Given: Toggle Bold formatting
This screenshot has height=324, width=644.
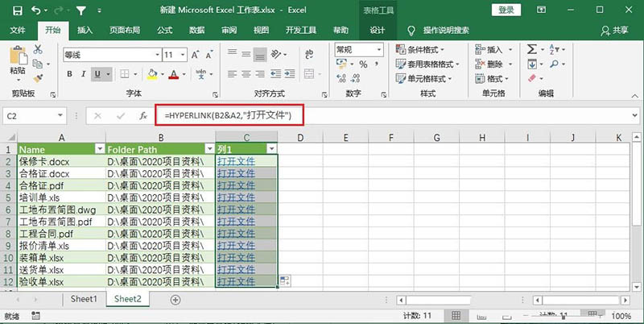Looking at the screenshot, I should pyautogui.click(x=69, y=74).
